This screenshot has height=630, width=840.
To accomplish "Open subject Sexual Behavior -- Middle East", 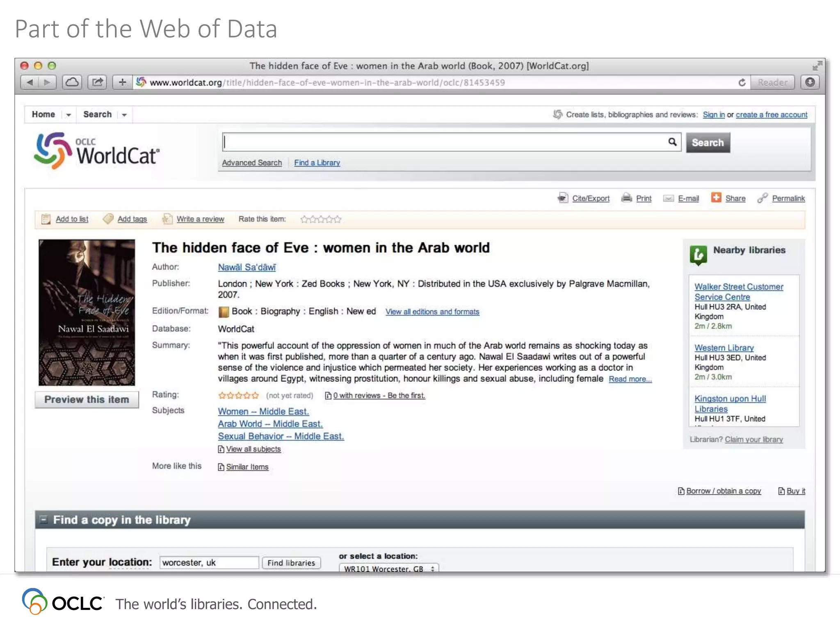I will point(281,436).
